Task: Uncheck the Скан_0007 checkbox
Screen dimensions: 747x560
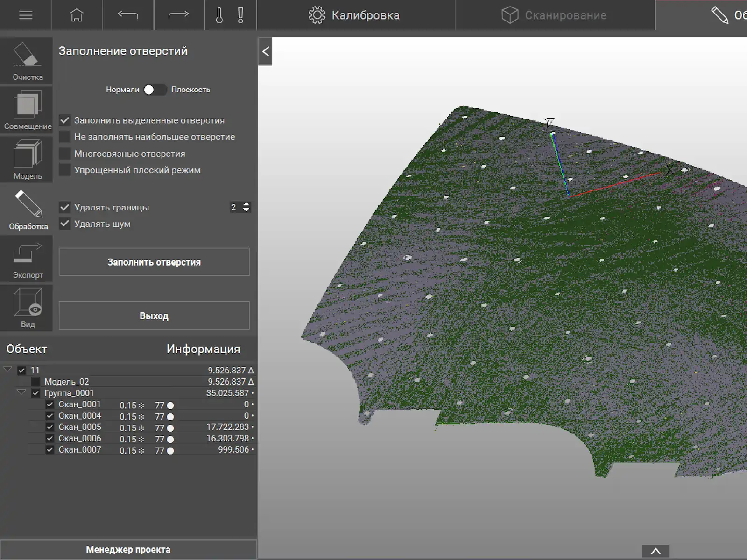Action: [x=49, y=450]
